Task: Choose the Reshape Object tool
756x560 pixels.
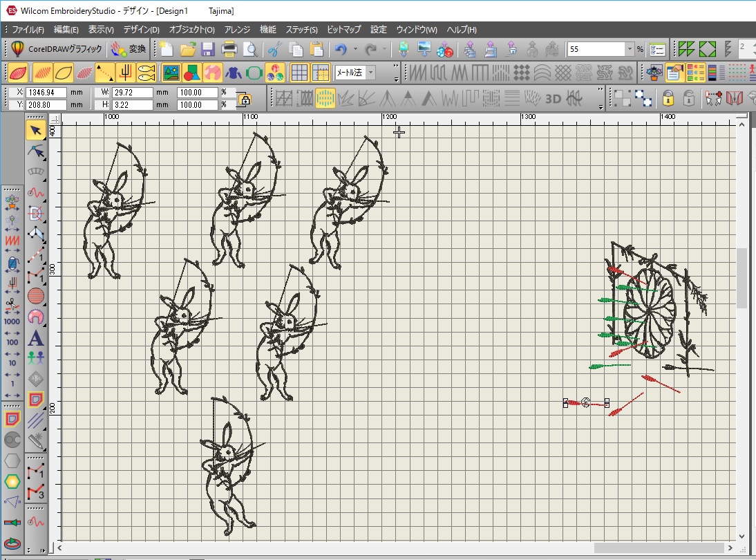Action: [x=36, y=151]
